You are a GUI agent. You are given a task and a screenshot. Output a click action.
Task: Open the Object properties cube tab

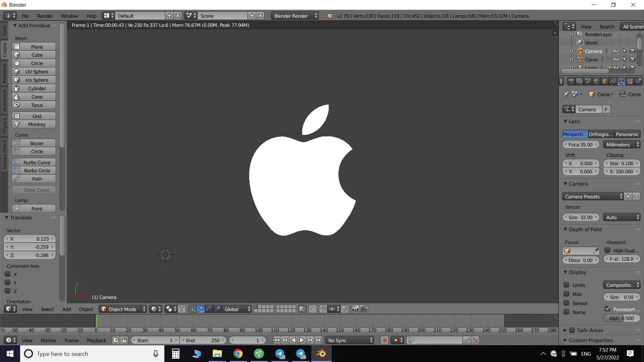604,81
